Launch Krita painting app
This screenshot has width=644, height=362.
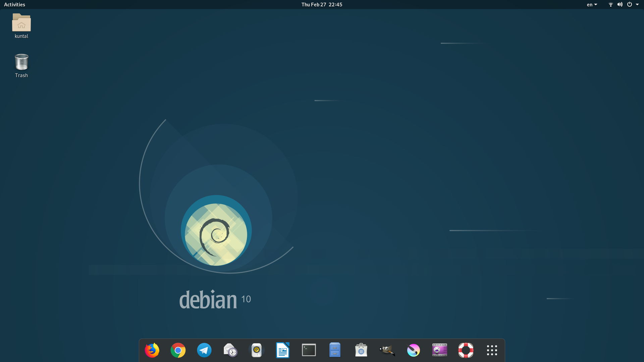(x=413, y=350)
